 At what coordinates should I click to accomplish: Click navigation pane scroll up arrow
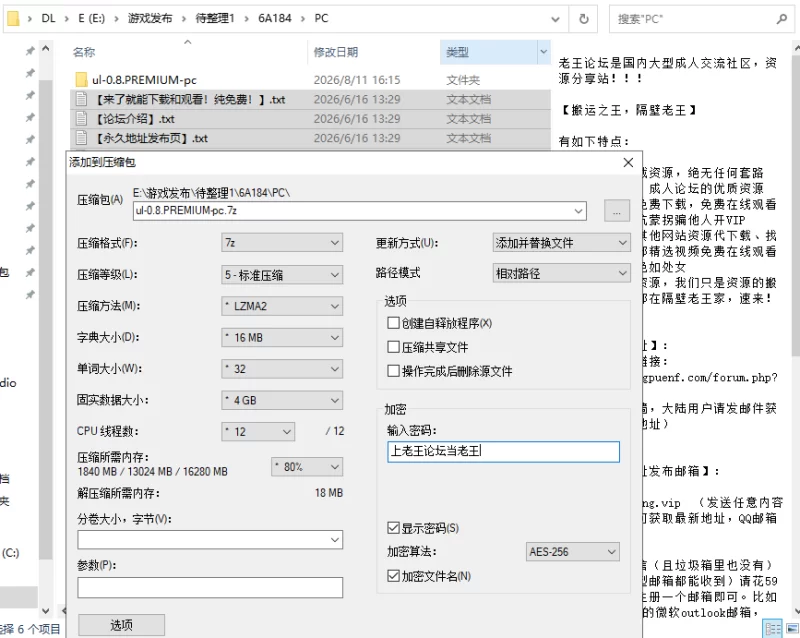pos(45,49)
